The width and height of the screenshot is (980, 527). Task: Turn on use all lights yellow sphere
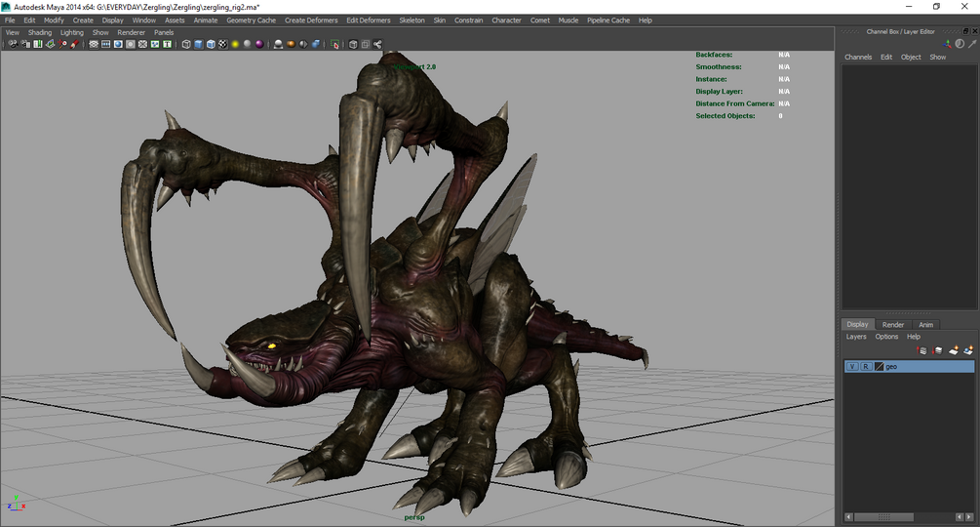pyautogui.click(x=235, y=44)
